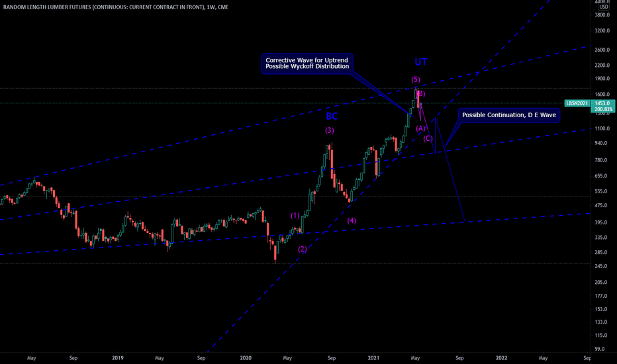
Task: Click the Random Length Lumber Futures chart title
Action: 116,7
